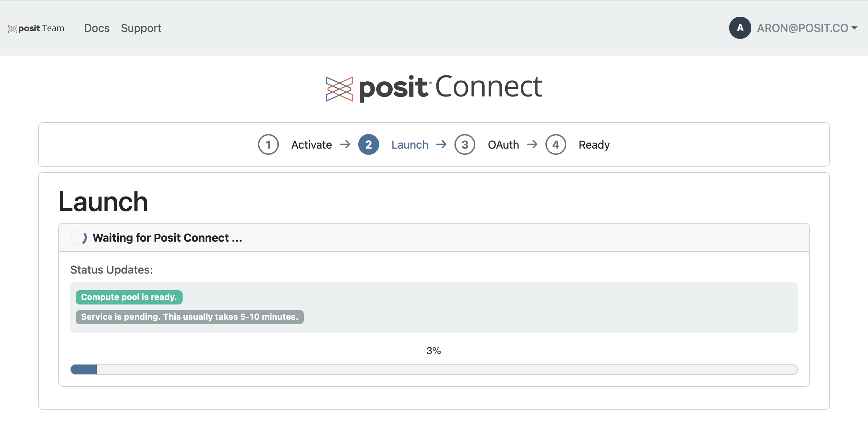Viewport: 868px width, 434px height.
Task: Click arrow between OAuth and Ready
Action: tap(532, 144)
